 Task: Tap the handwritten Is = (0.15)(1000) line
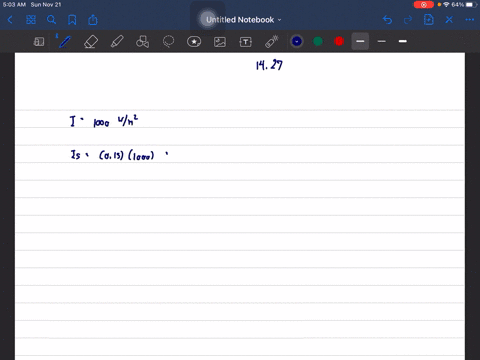119,155
